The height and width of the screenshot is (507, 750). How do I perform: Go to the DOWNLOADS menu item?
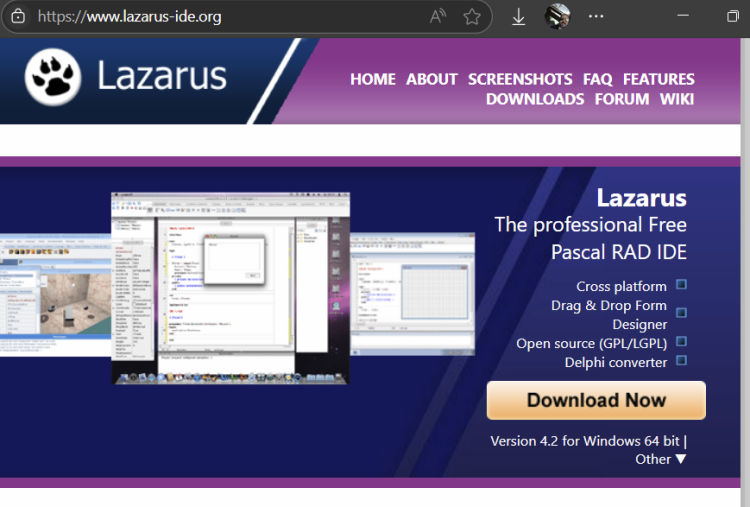(535, 99)
